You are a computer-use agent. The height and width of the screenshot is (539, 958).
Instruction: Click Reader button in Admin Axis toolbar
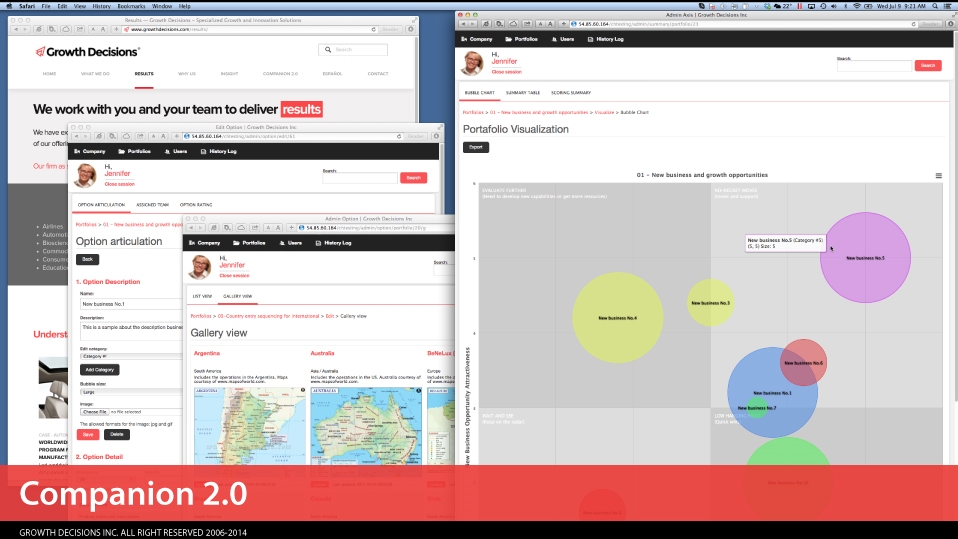(931, 24)
